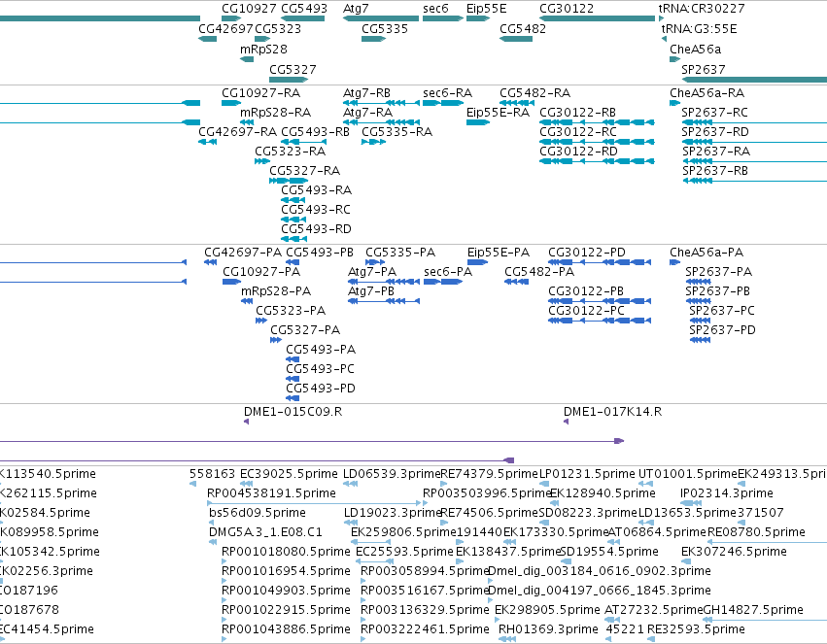Screen dimensions: 827x644
Task: Select the sec6 gene label
Action: 435,9
